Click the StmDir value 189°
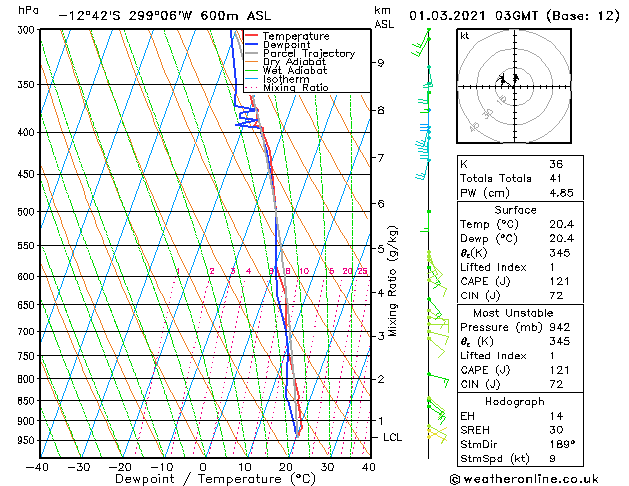 click(x=562, y=444)
